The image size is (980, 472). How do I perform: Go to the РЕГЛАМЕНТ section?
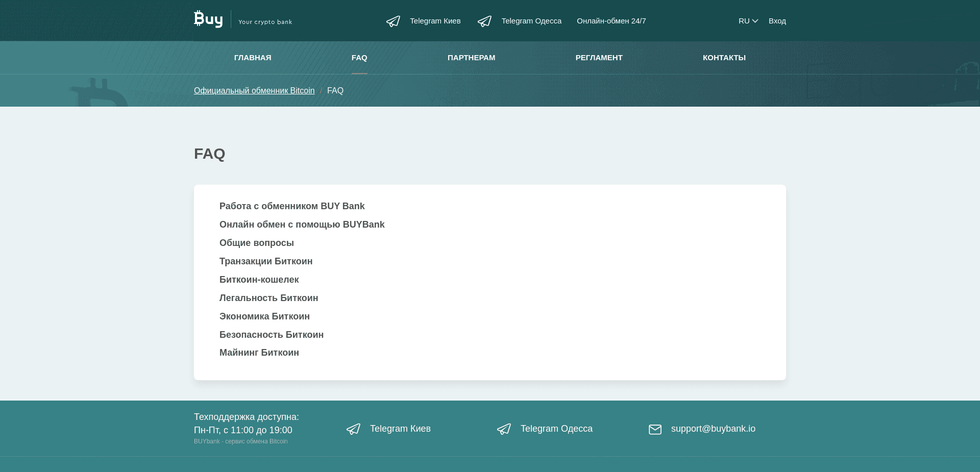599,58
